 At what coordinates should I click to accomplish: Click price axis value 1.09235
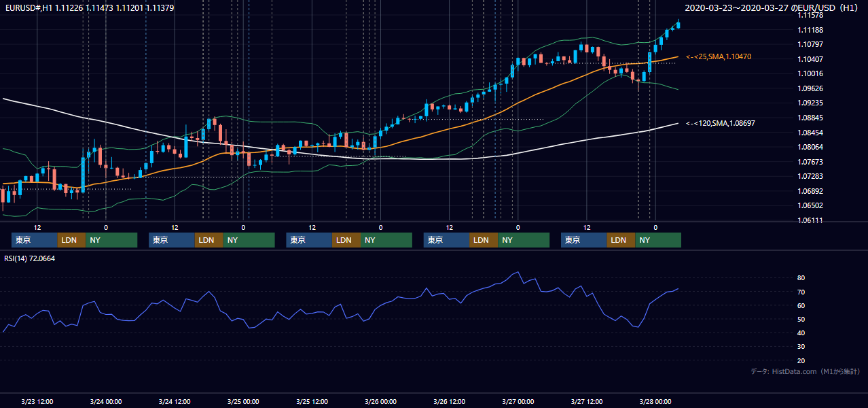click(x=810, y=103)
